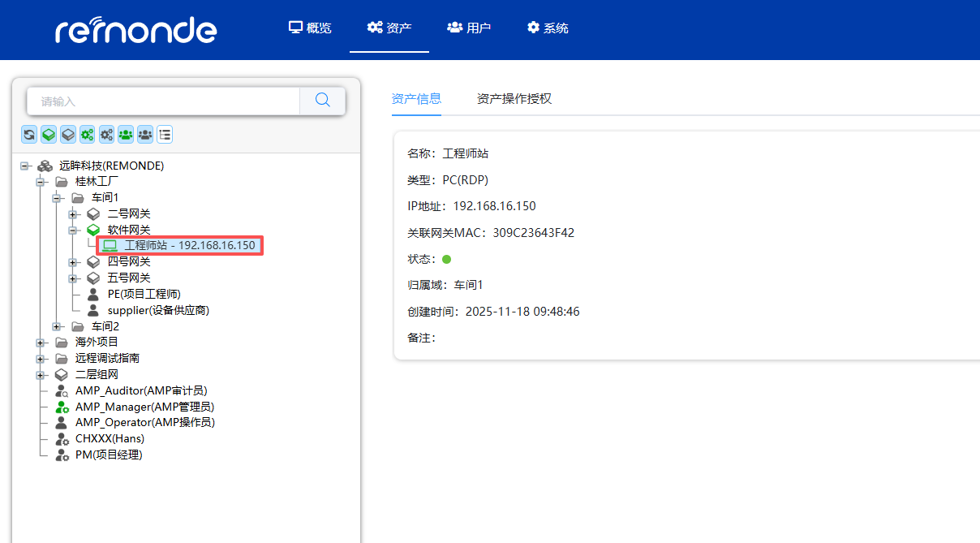Open the 概览 page from top navigation

point(310,27)
